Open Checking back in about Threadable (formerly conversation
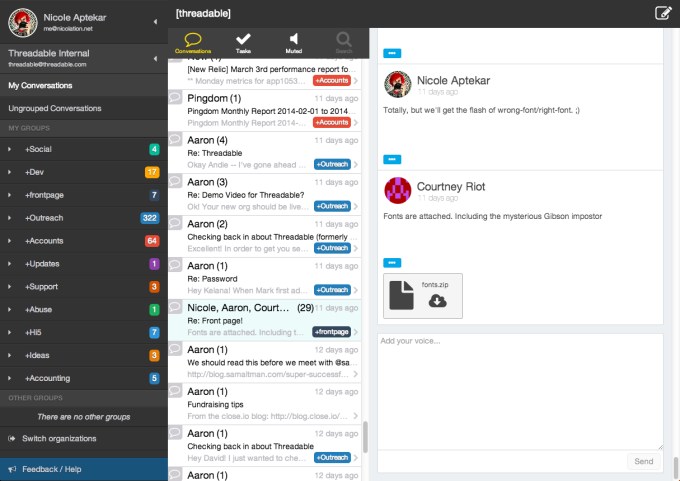This screenshot has height=481, width=680. (x=265, y=236)
